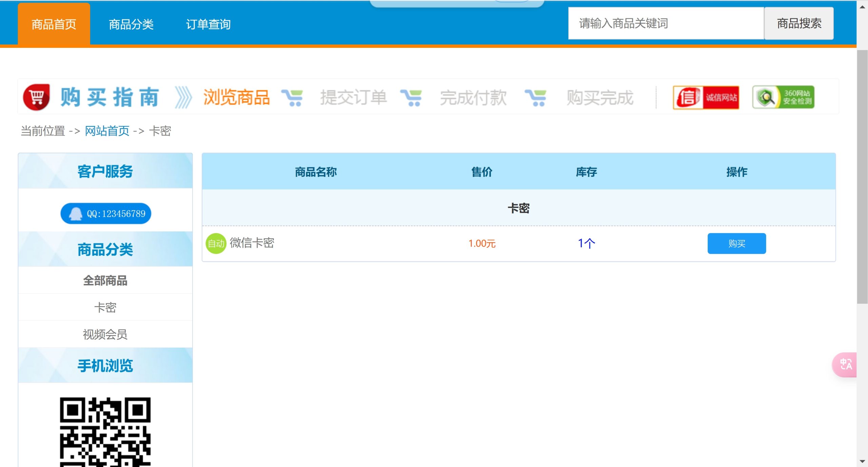Click the green 自动 badge icon

click(216, 243)
